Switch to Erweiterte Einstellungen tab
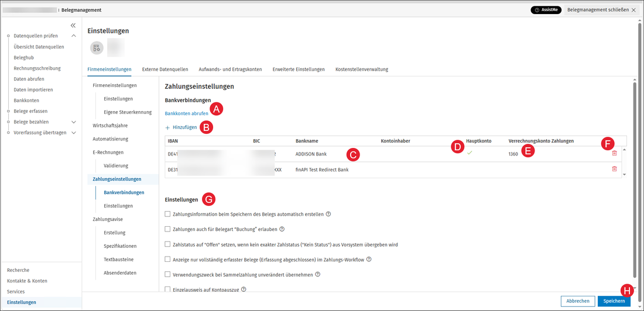644x311 pixels. point(299,70)
